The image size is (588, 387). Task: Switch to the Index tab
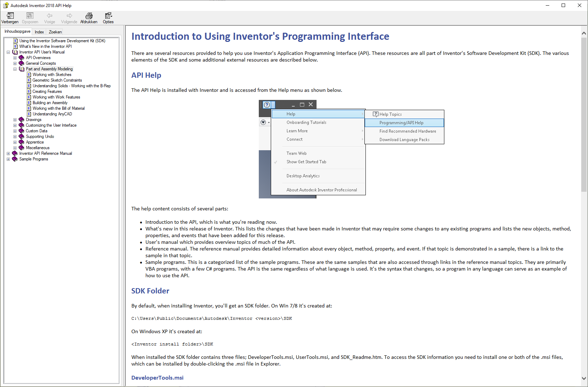pos(39,32)
